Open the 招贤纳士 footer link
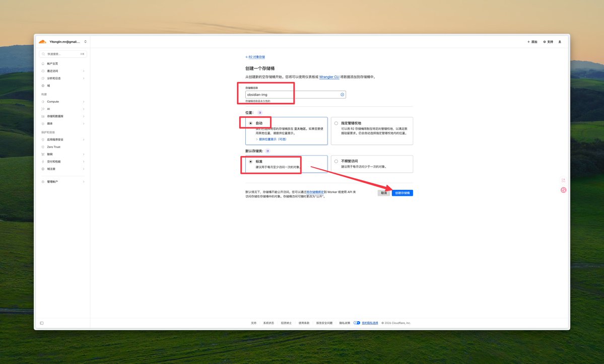This screenshot has height=364, width=604. [x=286, y=323]
